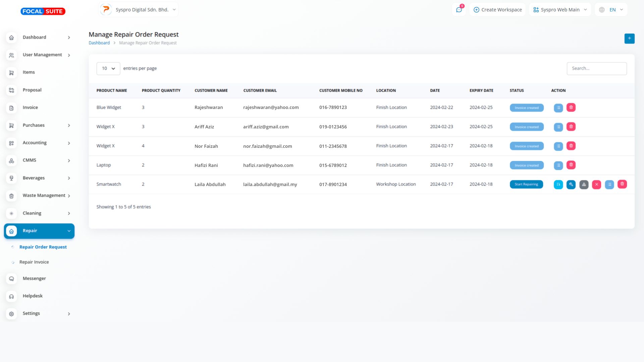
Task: Delete the Blue Widget repair order
Action: (571, 108)
